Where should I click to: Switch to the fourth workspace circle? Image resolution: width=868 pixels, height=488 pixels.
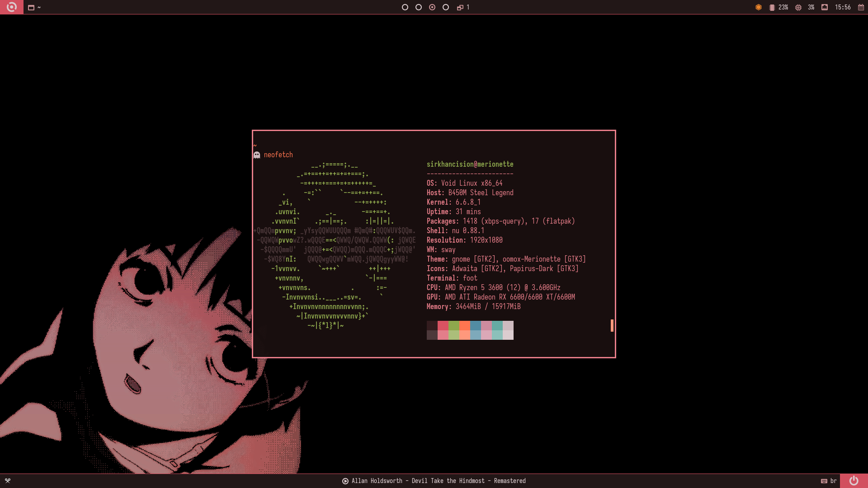pyautogui.click(x=446, y=7)
